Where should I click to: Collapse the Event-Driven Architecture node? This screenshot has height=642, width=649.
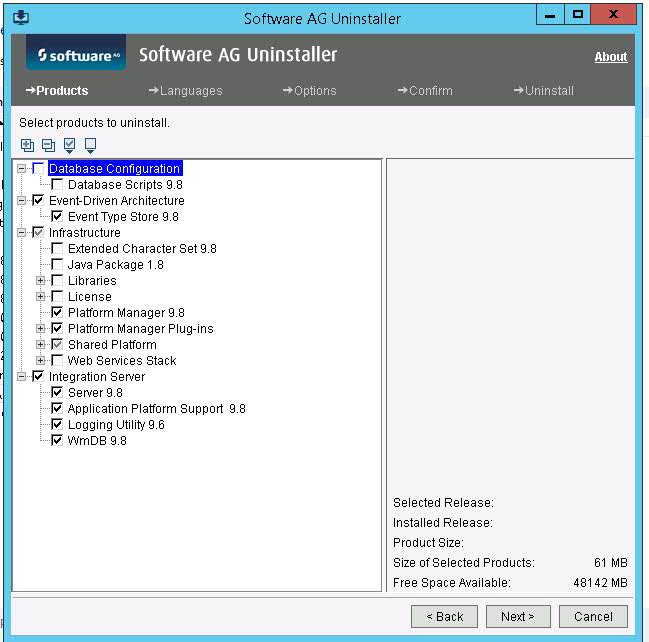pos(22,201)
